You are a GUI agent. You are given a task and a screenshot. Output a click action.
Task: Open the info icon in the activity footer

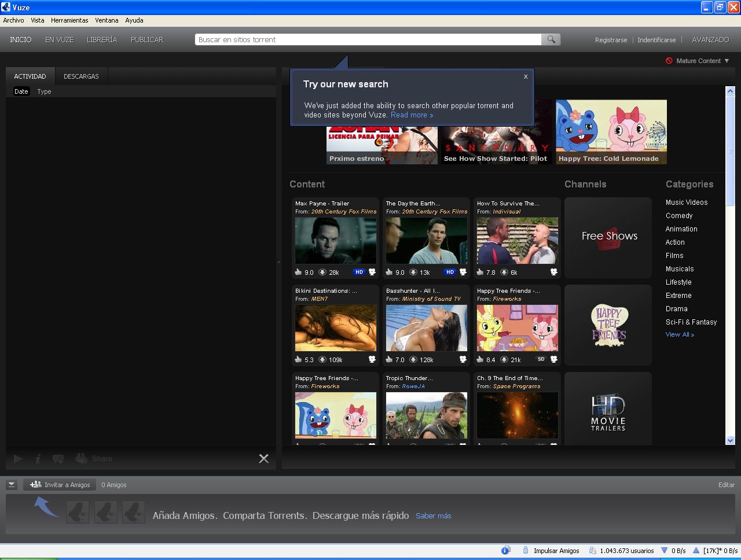[38, 459]
